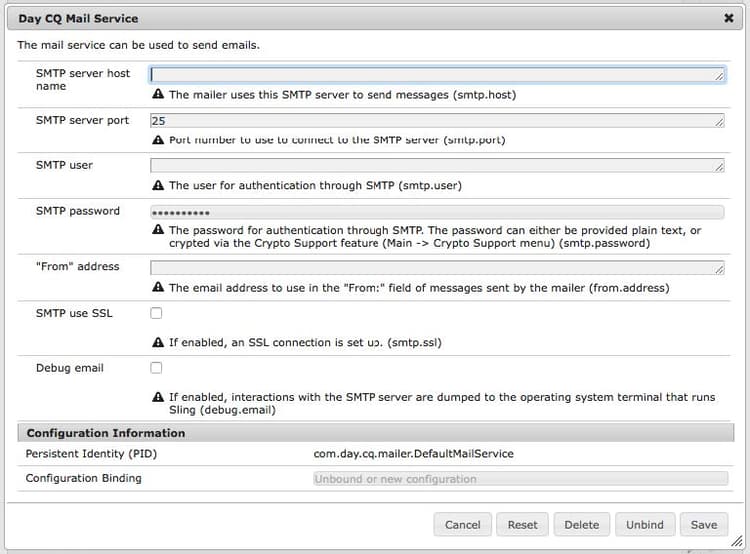Click warning icon beside from.address description
The image size is (750, 554).
158,287
